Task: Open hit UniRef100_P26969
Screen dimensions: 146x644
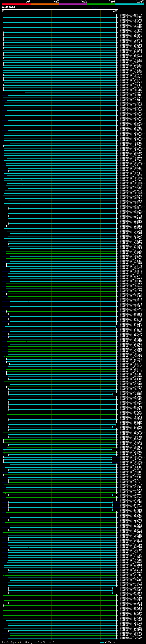Action: click(131, 22)
